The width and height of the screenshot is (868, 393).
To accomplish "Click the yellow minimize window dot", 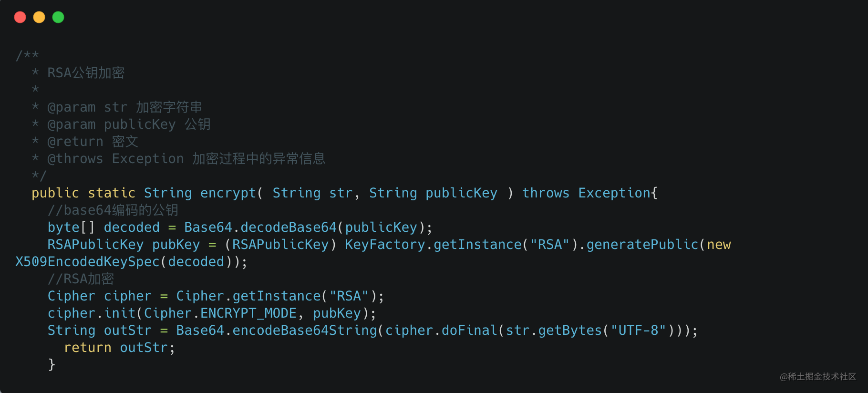I will pyautogui.click(x=39, y=17).
